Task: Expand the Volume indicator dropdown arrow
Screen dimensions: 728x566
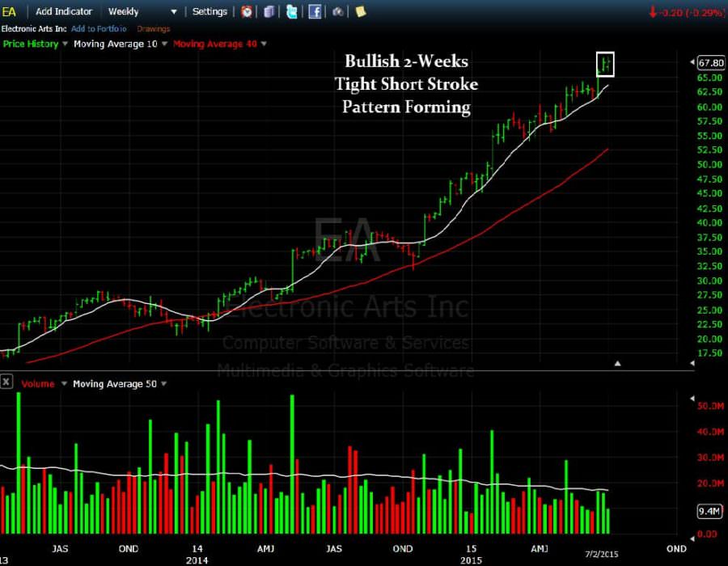Action: pyautogui.click(x=64, y=384)
